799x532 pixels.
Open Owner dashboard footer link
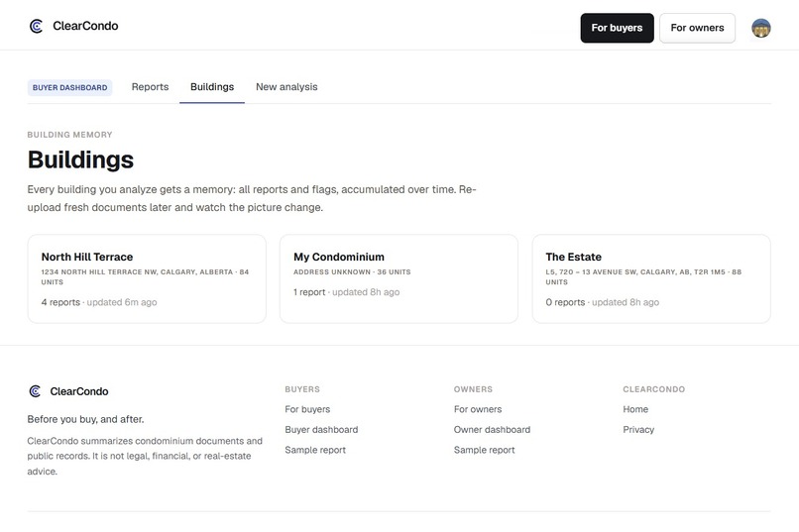(493, 430)
